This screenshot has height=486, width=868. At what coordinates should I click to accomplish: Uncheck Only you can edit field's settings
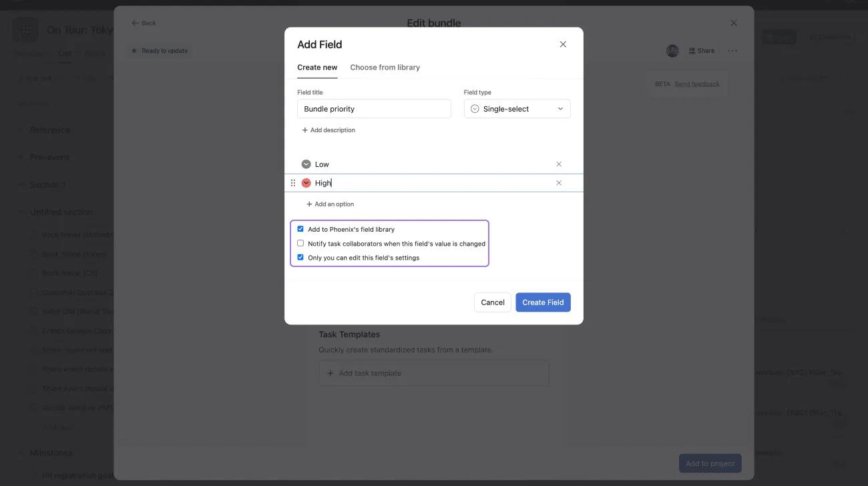(300, 257)
